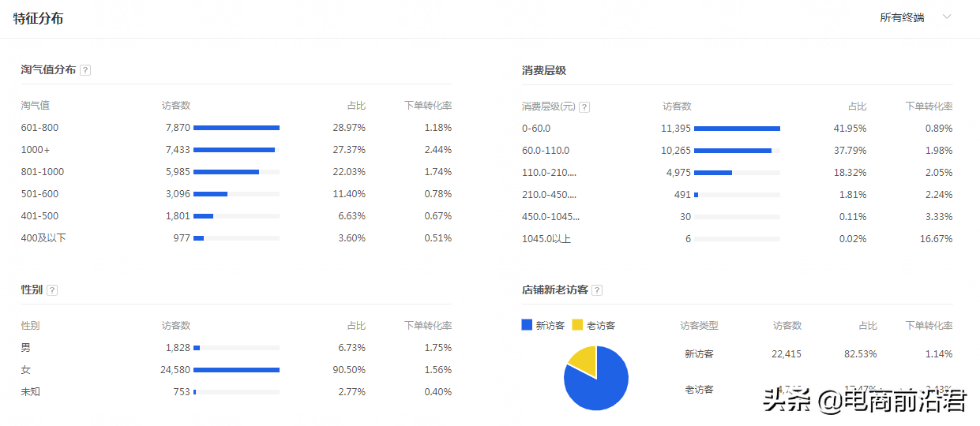Click question mark icon beside 性别 title
This screenshot has width=980, height=426.
click(52, 290)
